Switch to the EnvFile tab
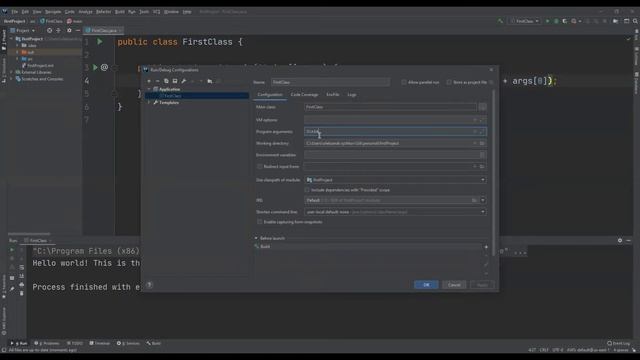 pyautogui.click(x=333, y=95)
